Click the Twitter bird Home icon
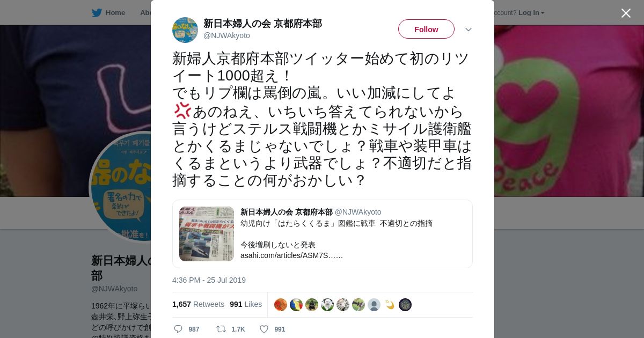Image resolution: width=644 pixels, height=338 pixels. coord(97,12)
